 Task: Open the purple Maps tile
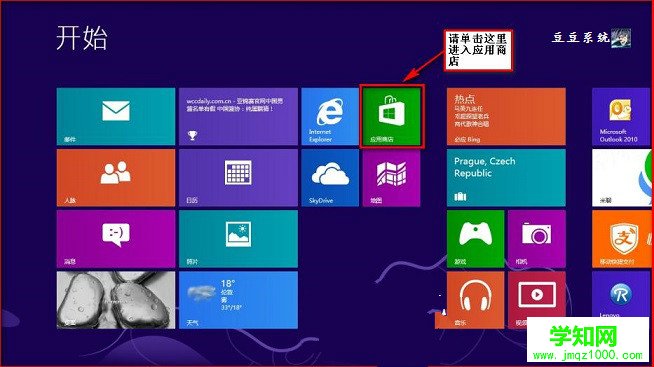pyautogui.click(x=391, y=178)
